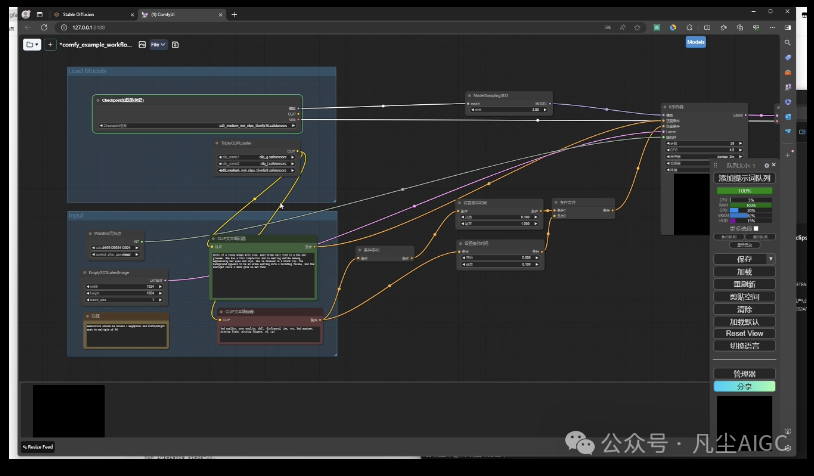Click the 切换语言 button
814x476 pixels.
[x=744, y=346]
